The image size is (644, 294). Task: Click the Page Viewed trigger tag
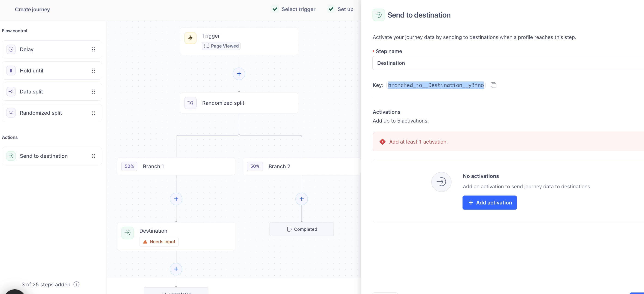tap(221, 46)
